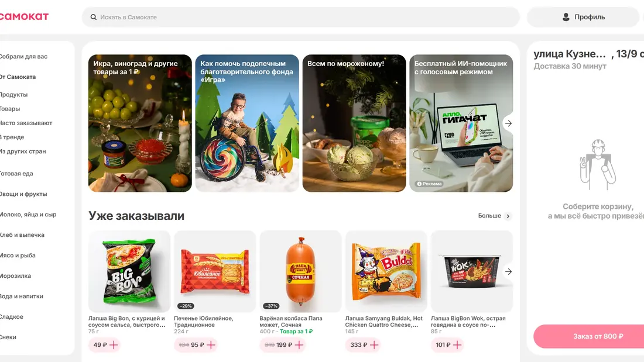Open Молоко, яйца и сыр category
Image resolution: width=644 pixels, height=362 pixels.
28,215
